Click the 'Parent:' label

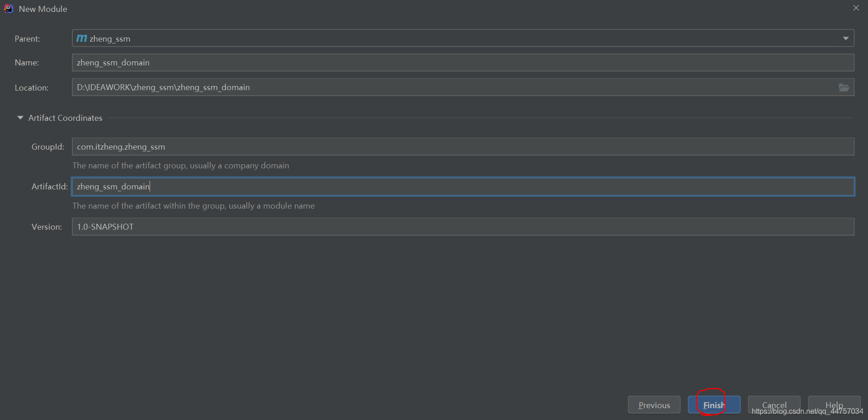[x=27, y=39]
